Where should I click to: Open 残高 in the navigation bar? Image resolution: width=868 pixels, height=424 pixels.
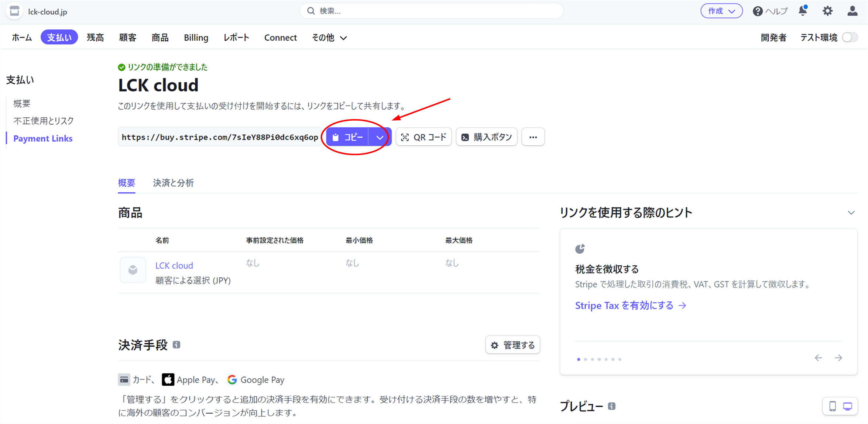tap(95, 37)
